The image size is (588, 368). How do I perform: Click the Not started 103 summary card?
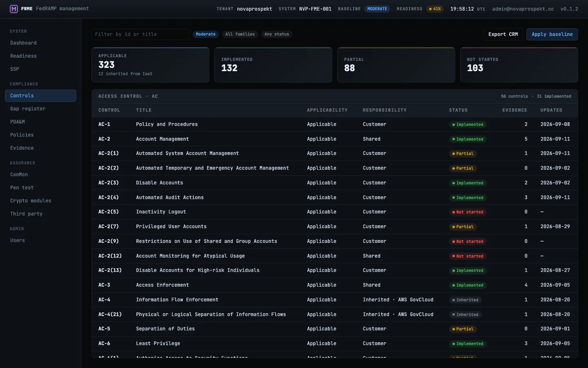coord(519,65)
